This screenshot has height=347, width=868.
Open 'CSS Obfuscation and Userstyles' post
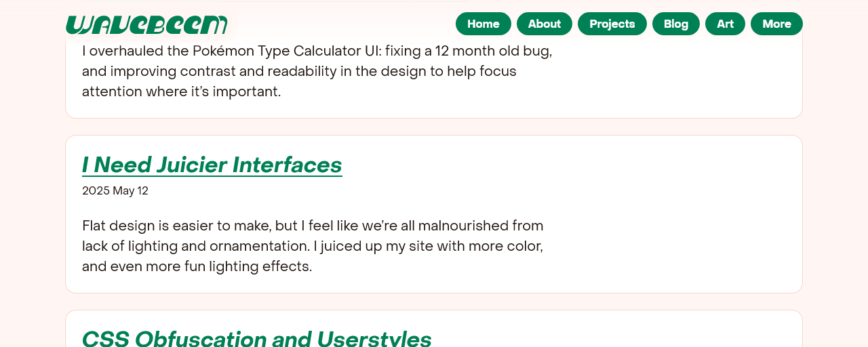tap(257, 338)
